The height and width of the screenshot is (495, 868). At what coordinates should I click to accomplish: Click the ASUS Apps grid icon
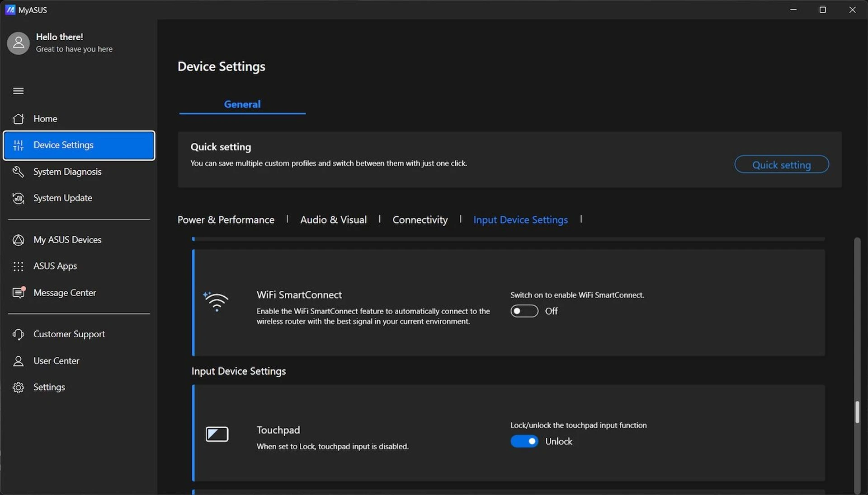click(19, 266)
